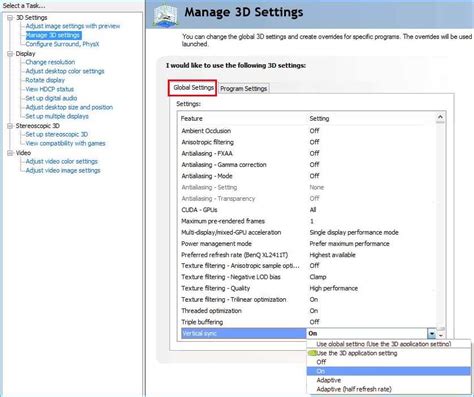Screen dimensions: 474x397
Task: Select the Power management mode row
Action: (308, 244)
